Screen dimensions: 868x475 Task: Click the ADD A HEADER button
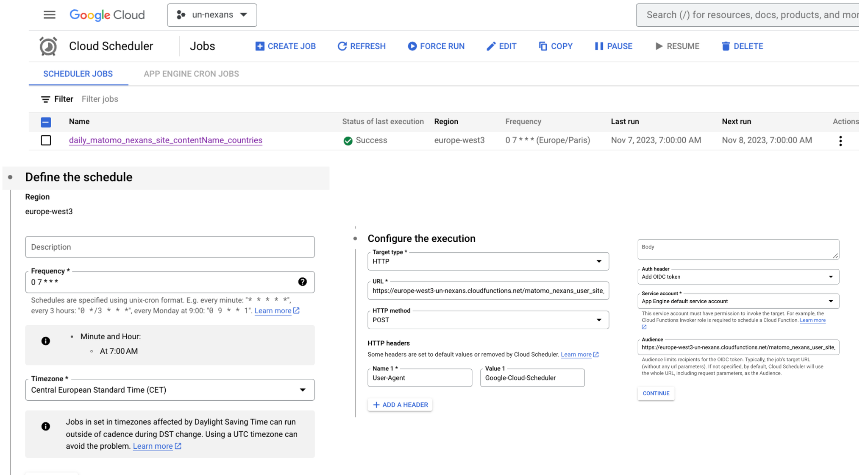tap(400, 405)
